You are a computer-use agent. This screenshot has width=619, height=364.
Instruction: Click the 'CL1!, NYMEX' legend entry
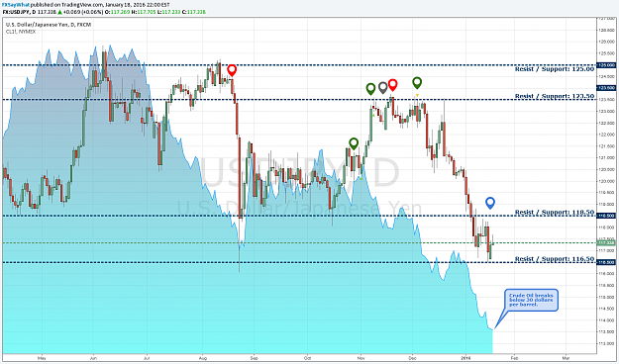pyautogui.click(x=21, y=31)
